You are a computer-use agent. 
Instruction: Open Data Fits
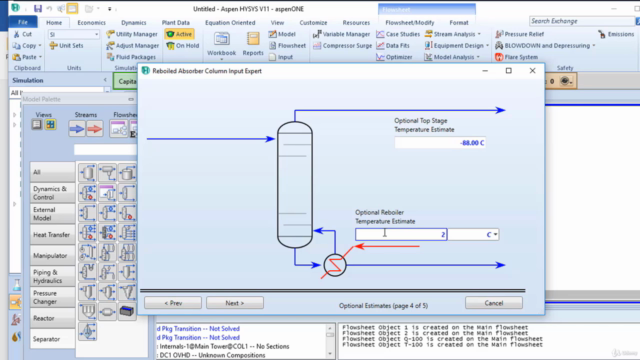coord(393,46)
